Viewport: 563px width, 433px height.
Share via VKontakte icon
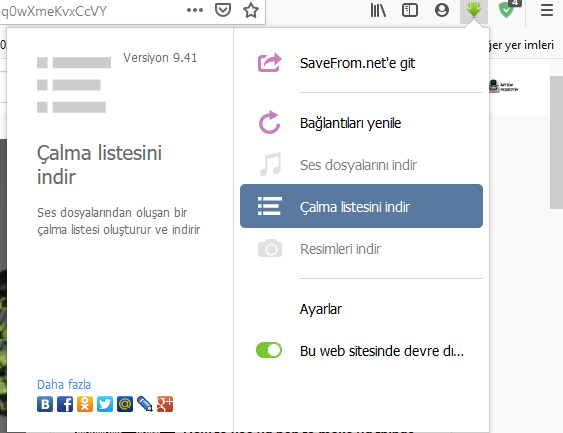tap(45, 404)
